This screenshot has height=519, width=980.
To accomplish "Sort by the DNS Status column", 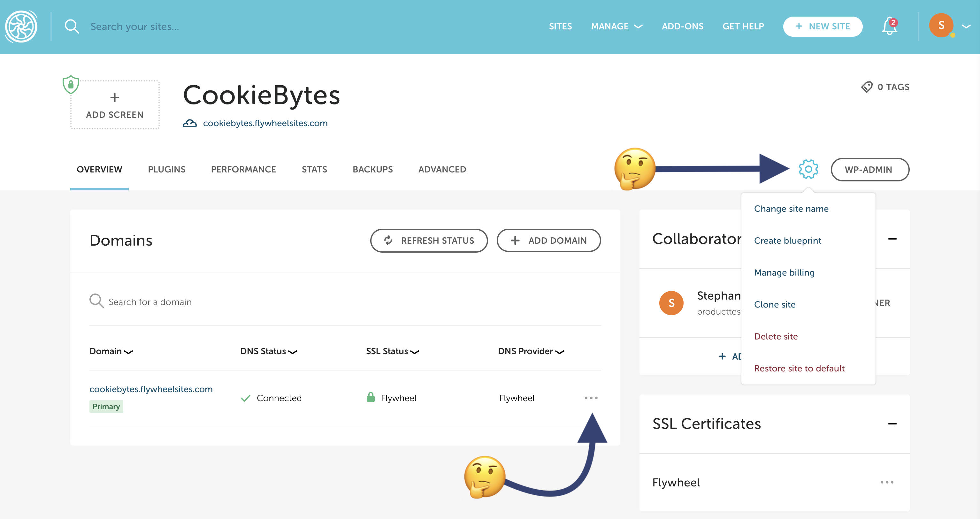I will pos(268,351).
